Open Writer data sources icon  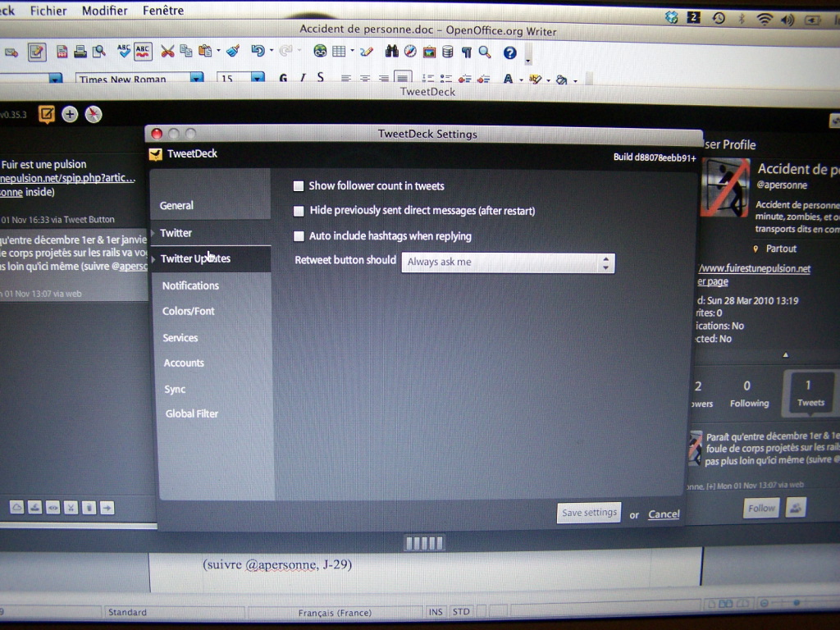pos(448,52)
